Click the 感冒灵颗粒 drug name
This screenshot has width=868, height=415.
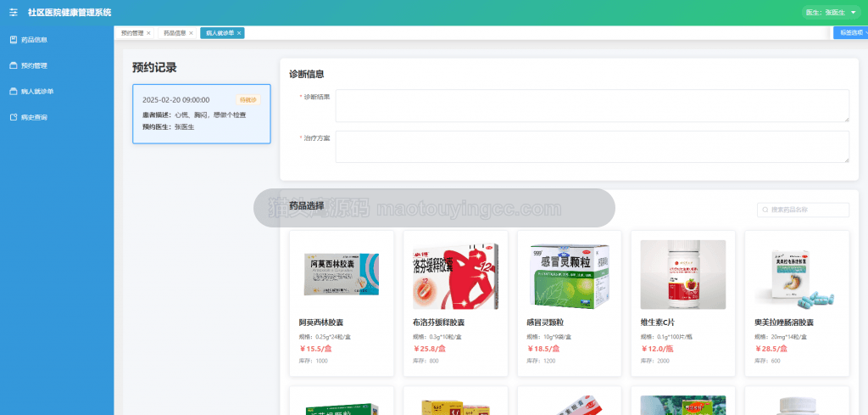coord(545,323)
